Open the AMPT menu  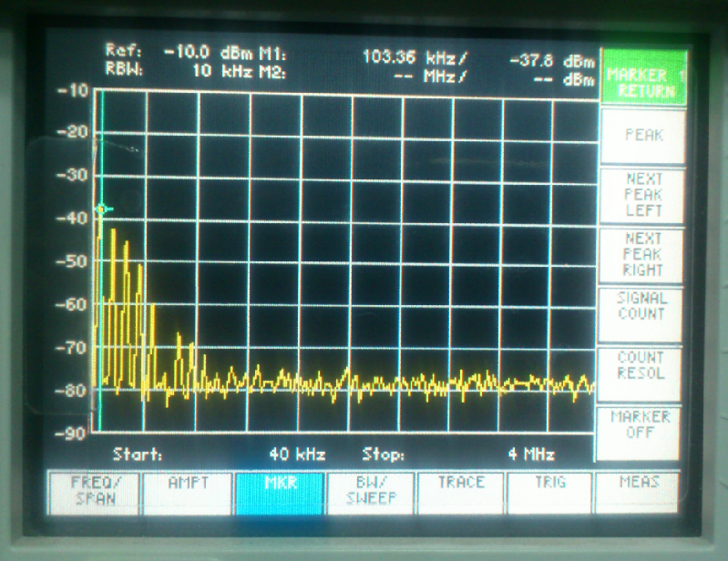[x=188, y=492]
